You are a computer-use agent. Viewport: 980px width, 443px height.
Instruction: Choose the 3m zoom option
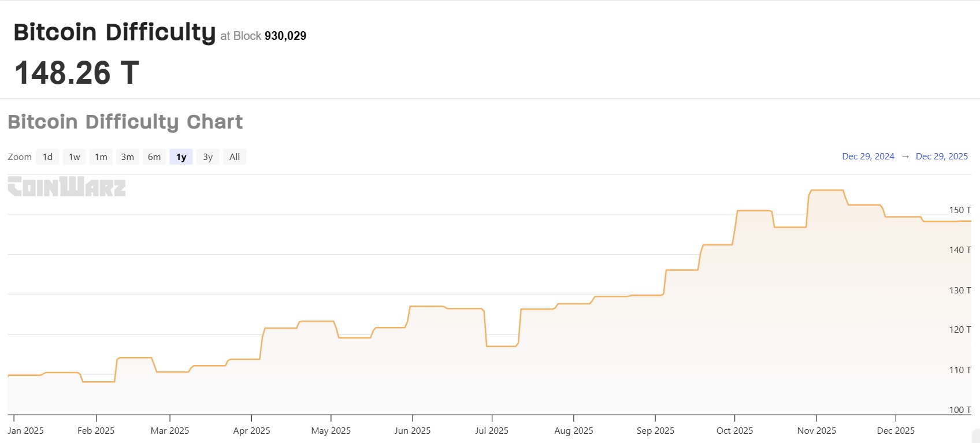tap(128, 157)
